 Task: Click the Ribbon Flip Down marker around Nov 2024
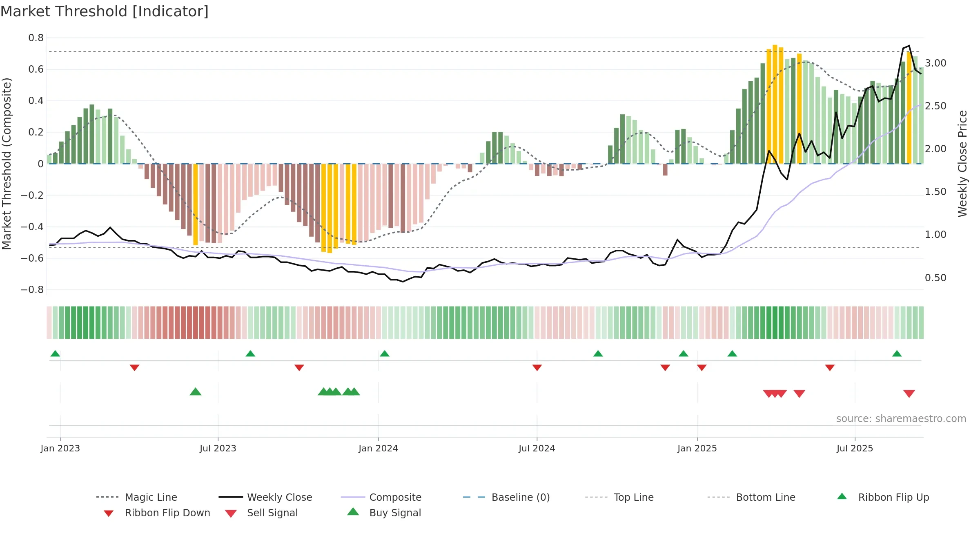(665, 367)
